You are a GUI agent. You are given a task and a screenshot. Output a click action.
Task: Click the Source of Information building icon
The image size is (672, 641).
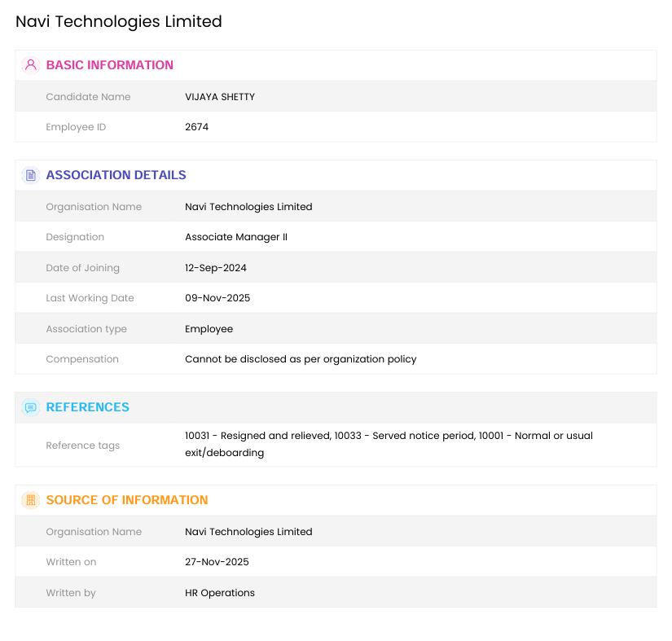[31, 500]
